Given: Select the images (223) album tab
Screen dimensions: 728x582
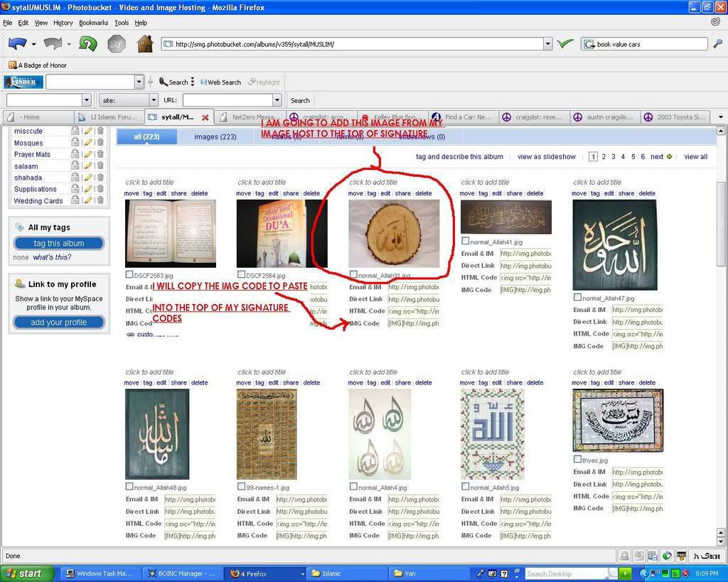Looking at the screenshot, I should 215,137.
